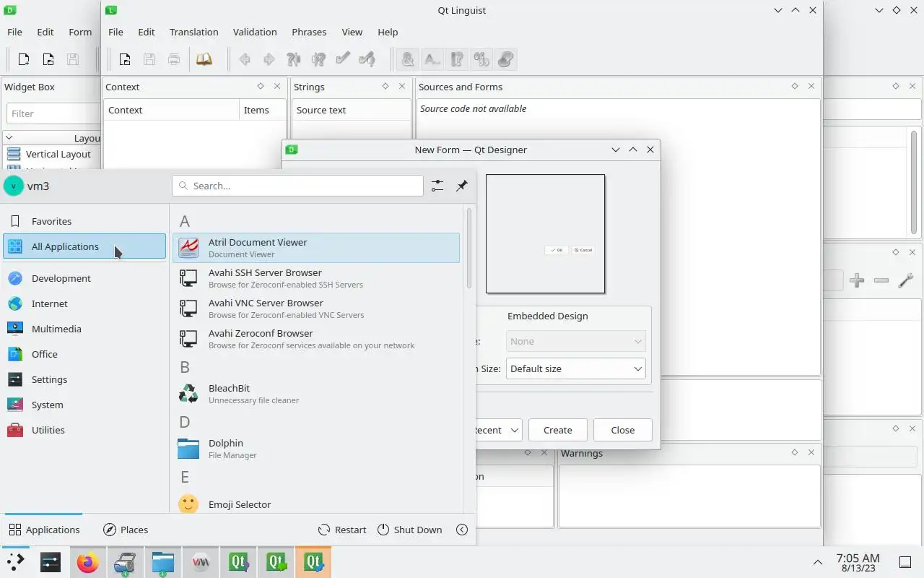Screen dimensions: 924x578
Task: Close the Strings panel in Qt Linguist
Action: pos(402,86)
